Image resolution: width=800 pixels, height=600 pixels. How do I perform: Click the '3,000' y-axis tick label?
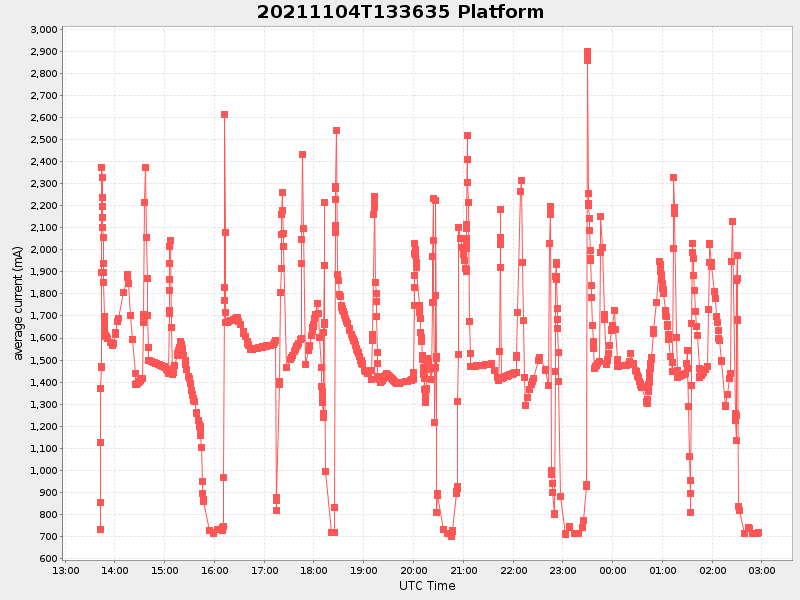[x=44, y=30]
